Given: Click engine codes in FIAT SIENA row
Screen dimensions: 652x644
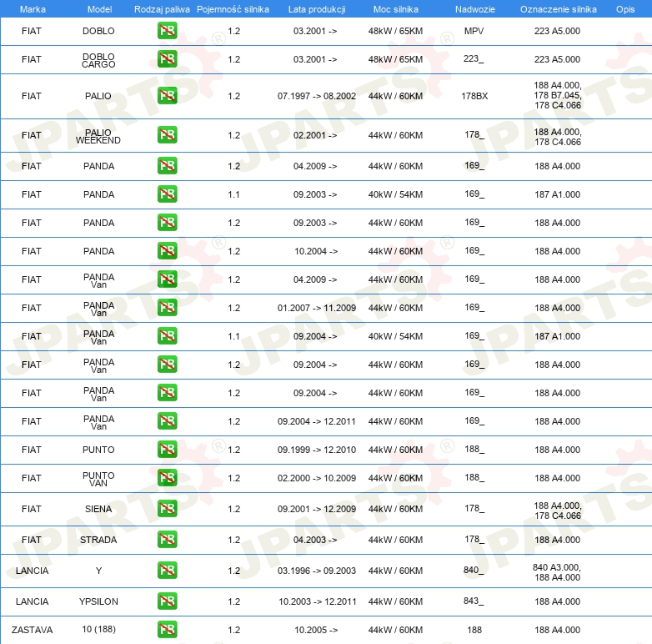Looking at the screenshot, I should 558,511.
